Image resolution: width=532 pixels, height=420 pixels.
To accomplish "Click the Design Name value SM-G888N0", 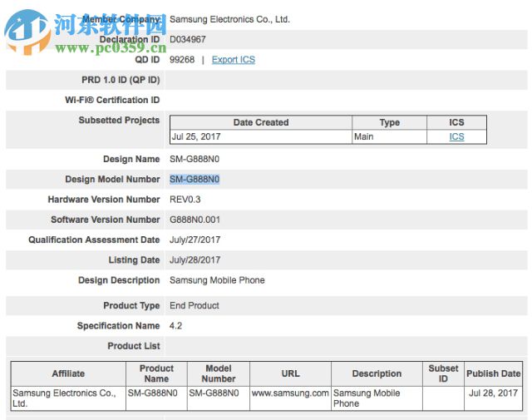I will click(x=195, y=159).
